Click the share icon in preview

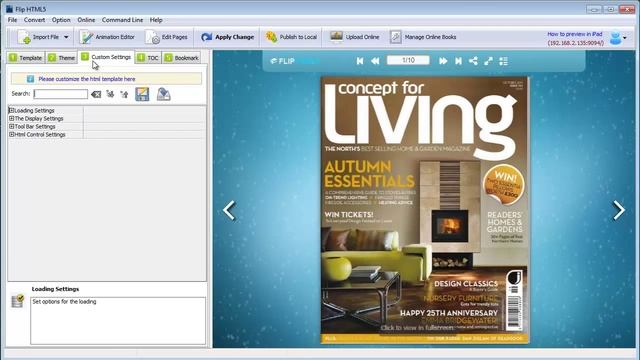pos(473,61)
